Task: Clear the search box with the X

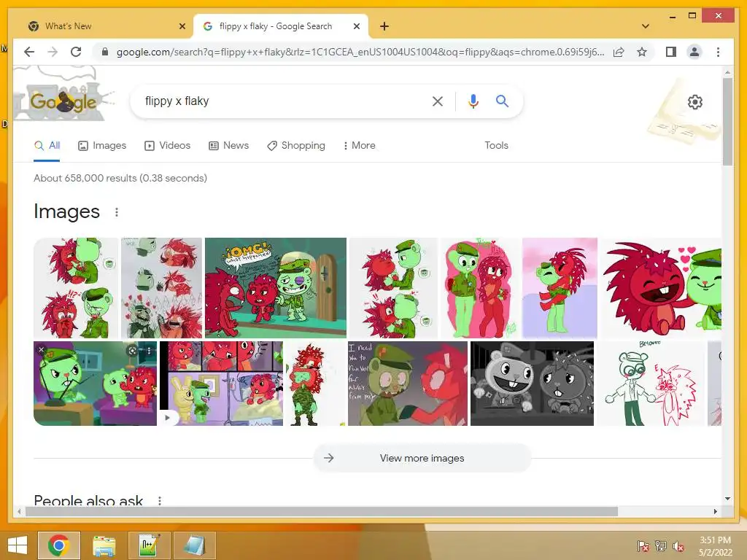Action: tap(438, 101)
